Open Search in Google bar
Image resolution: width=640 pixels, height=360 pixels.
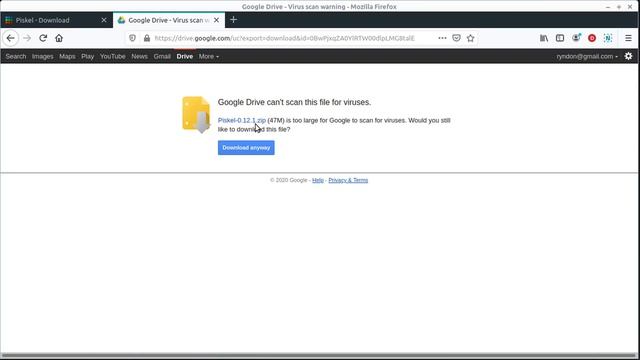[16, 56]
